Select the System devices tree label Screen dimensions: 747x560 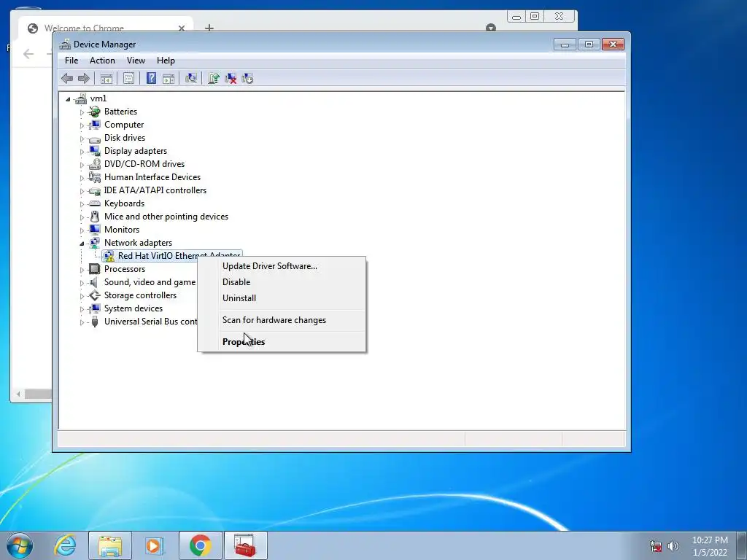[133, 308]
